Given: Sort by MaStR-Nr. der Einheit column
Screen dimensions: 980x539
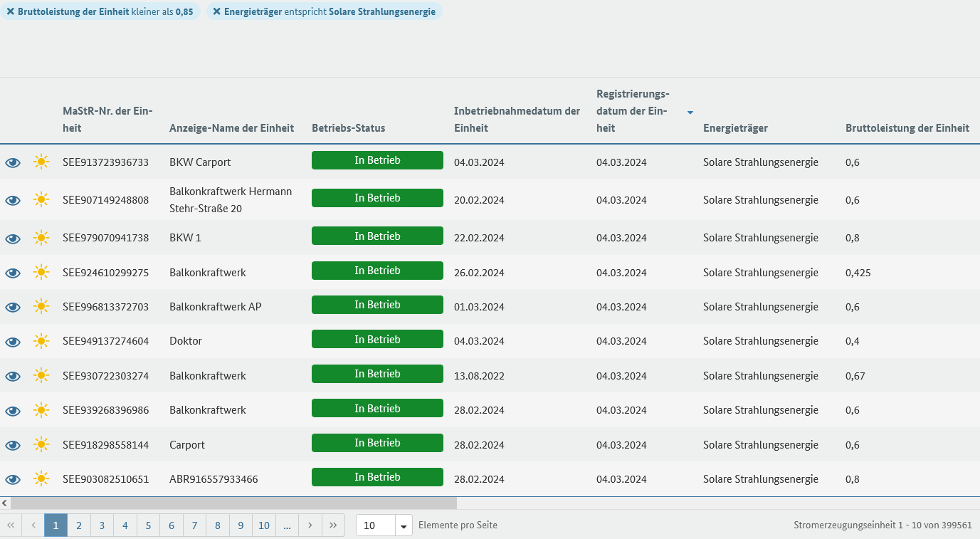Looking at the screenshot, I should 107,120.
